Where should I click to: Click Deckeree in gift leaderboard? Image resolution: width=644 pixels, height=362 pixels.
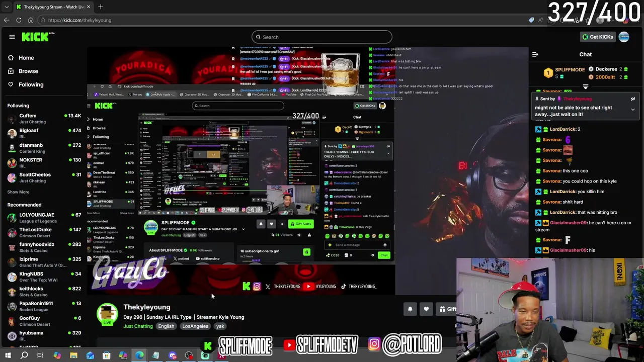tap(606, 69)
